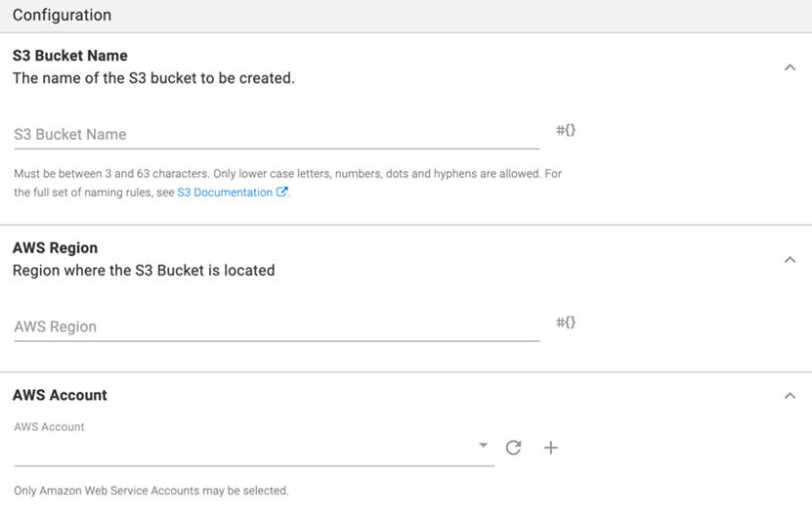Open the AWS Account dropdown arrow
Screen dimensions: 812x521
[x=483, y=446]
